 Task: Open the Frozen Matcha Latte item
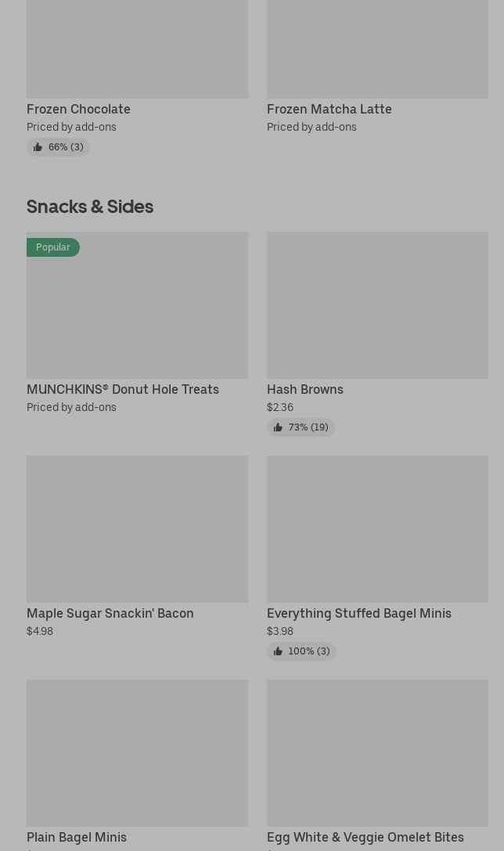pyautogui.click(x=329, y=109)
